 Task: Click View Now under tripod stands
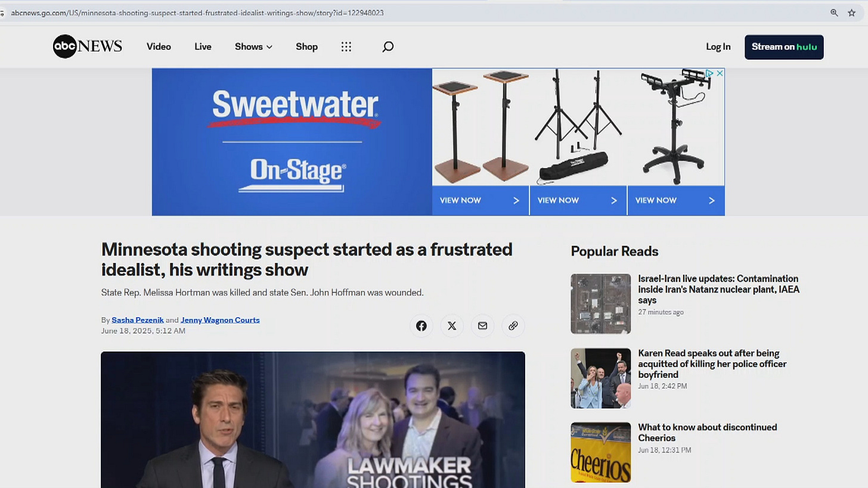578,200
